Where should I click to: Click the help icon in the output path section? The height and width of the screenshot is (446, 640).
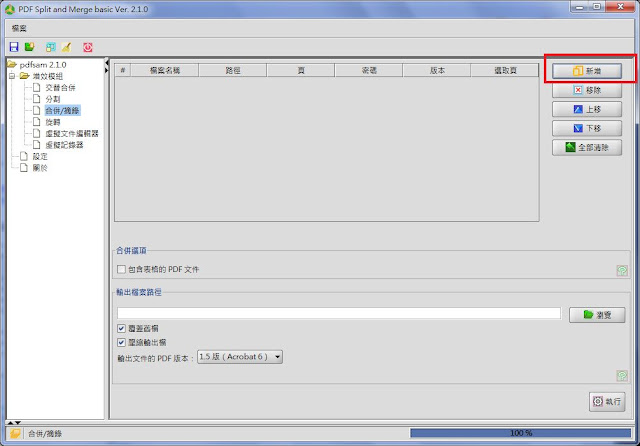pos(622,375)
